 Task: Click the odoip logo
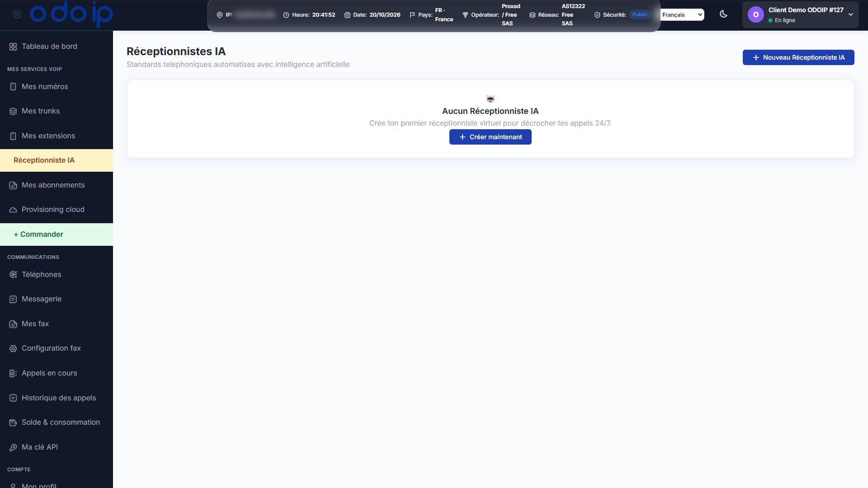pos(71,14)
